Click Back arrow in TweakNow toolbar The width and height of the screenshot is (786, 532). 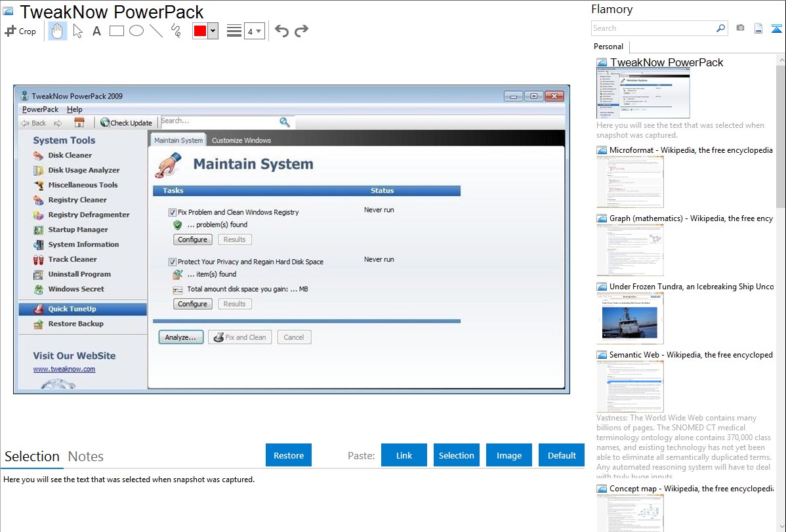pyautogui.click(x=33, y=123)
